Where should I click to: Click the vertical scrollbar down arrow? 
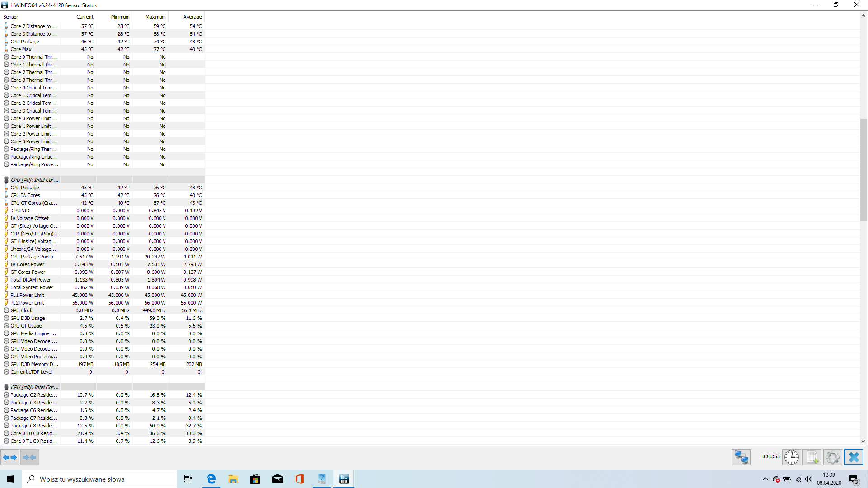[863, 441]
